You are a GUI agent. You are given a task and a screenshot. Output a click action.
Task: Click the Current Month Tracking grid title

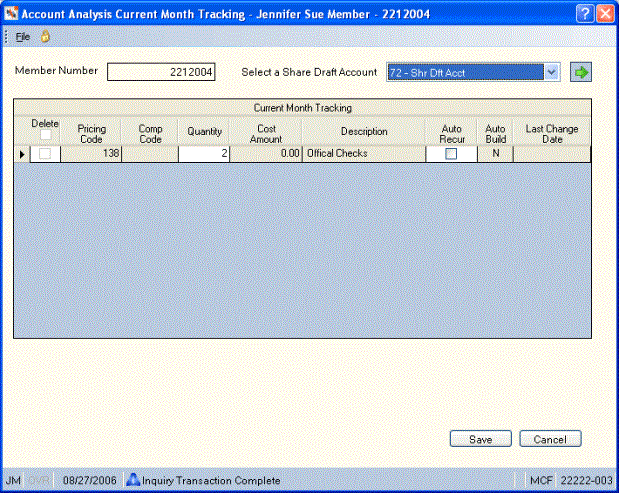(302, 108)
